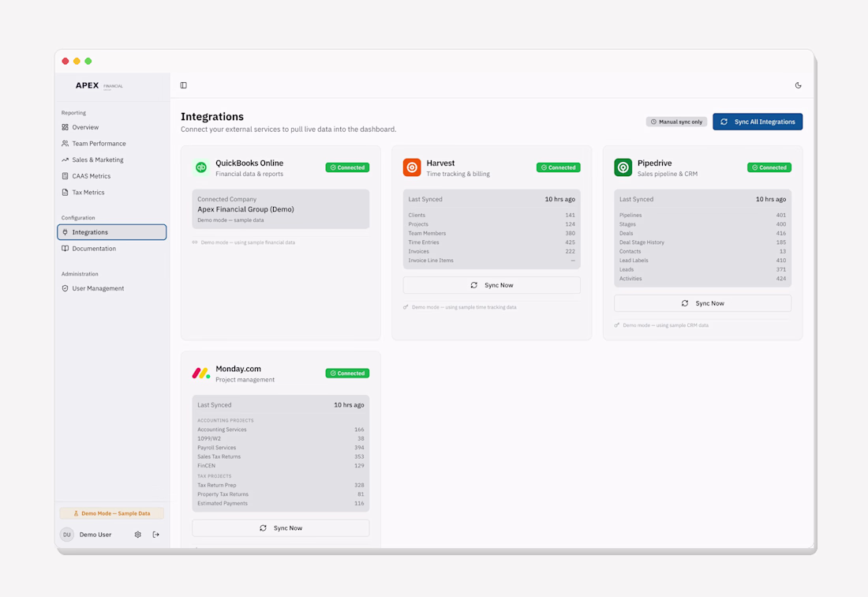The height and width of the screenshot is (597, 868).
Task: Click the clock icon in Manual sync only
Action: [x=653, y=122]
